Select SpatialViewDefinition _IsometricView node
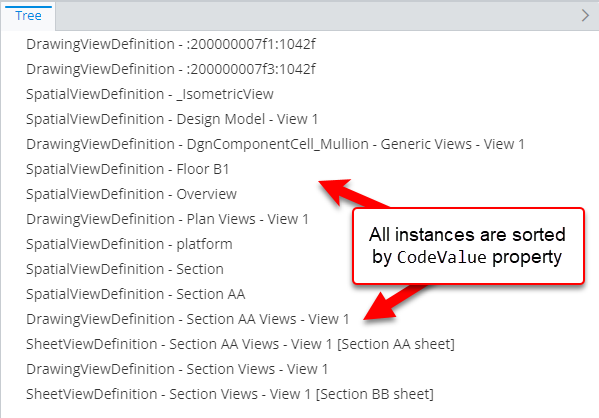Image resolution: width=599 pixels, height=418 pixels. click(x=150, y=94)
